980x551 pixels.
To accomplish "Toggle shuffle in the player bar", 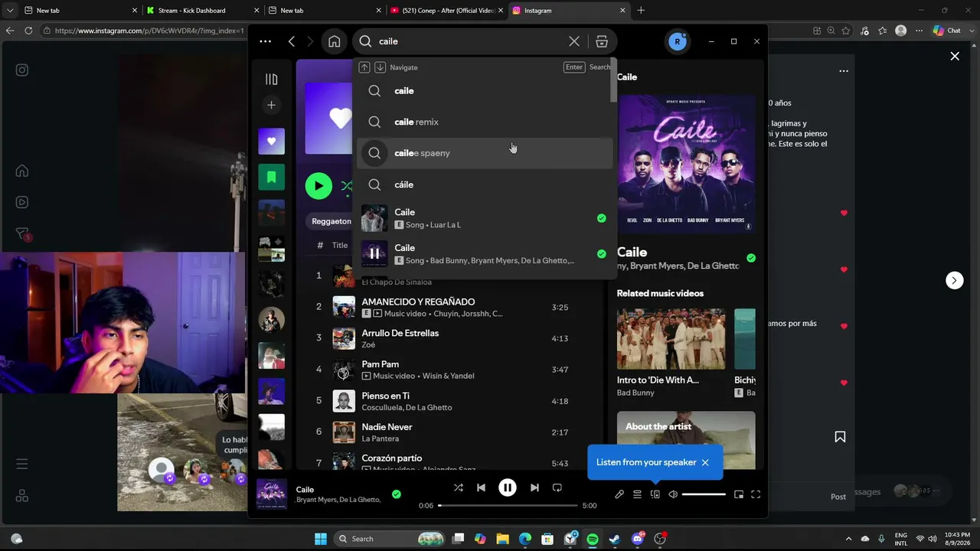I will point(458,487).
